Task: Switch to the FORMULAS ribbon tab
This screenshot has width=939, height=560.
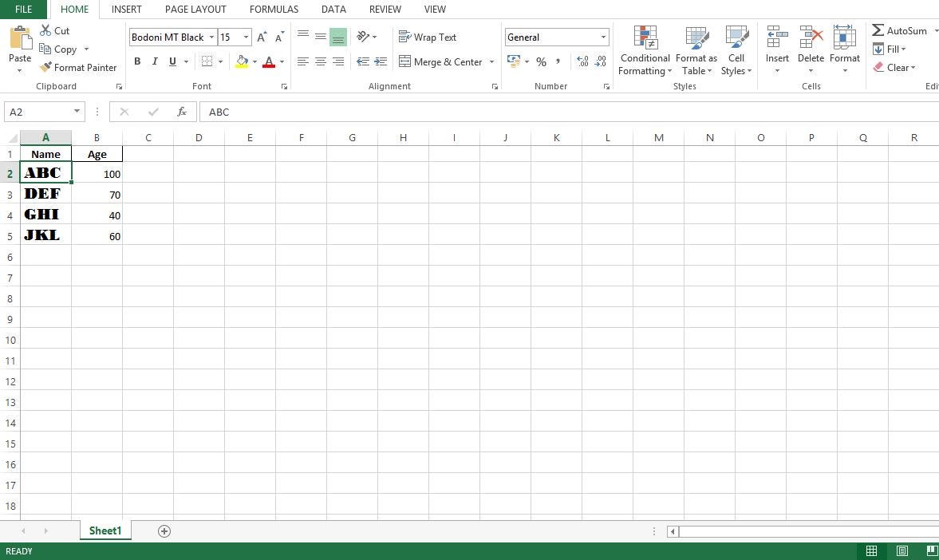Action: [x=274, y=9]
